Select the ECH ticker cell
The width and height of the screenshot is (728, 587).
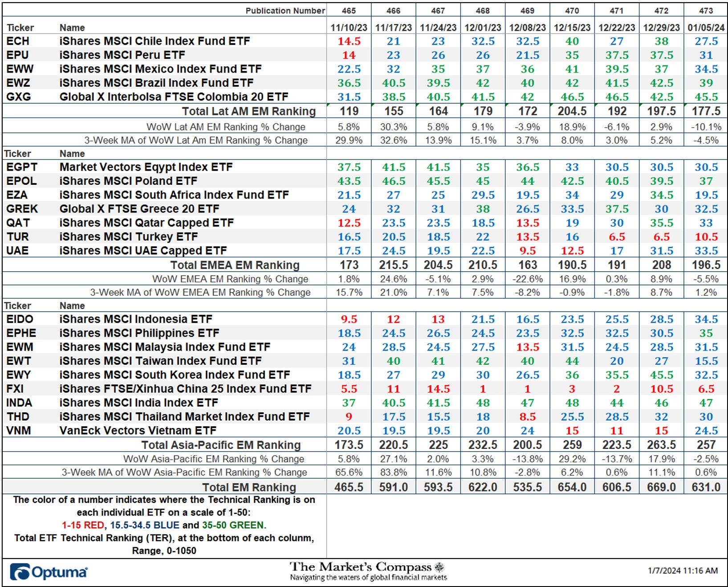coord(18,41)
